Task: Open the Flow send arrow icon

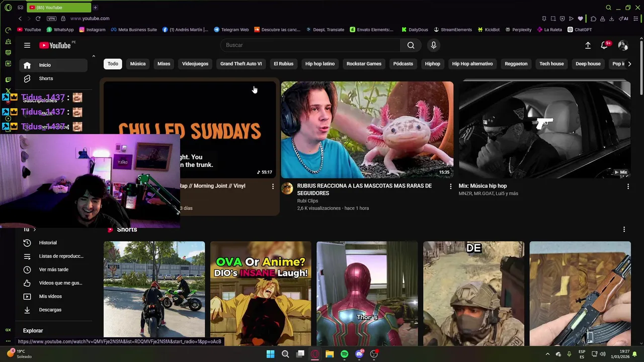Action: [x=571, y=19]
